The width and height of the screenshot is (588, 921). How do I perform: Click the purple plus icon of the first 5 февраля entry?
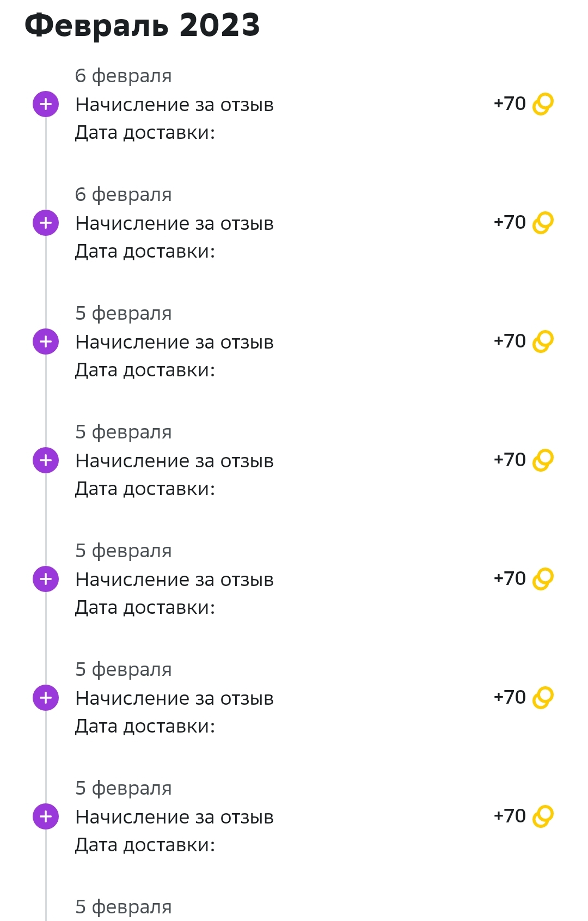[x=46, y=341]
